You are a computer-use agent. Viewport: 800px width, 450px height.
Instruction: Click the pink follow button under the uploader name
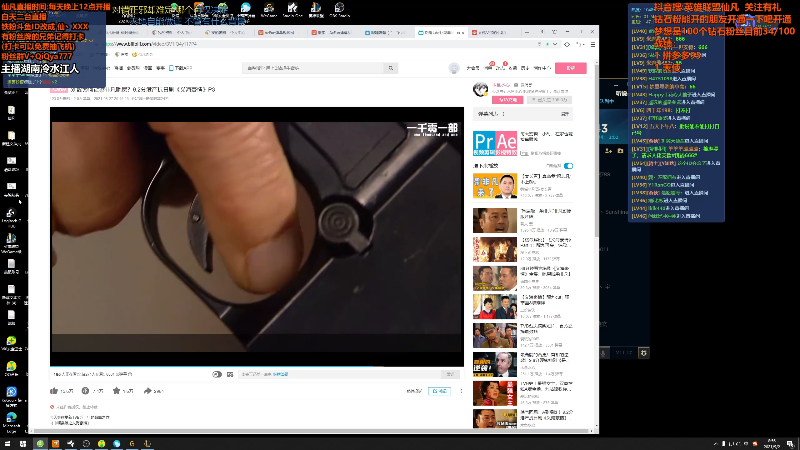pyautogui.click(x=508, y=100)
